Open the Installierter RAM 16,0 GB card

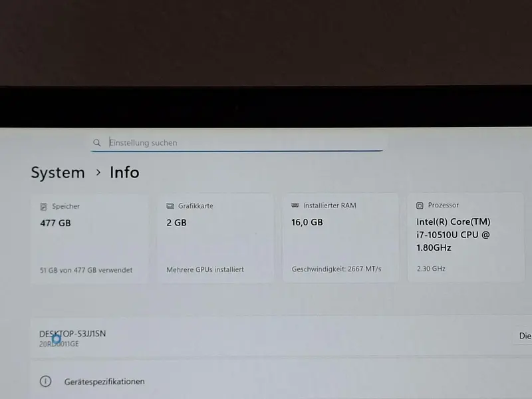340,238
